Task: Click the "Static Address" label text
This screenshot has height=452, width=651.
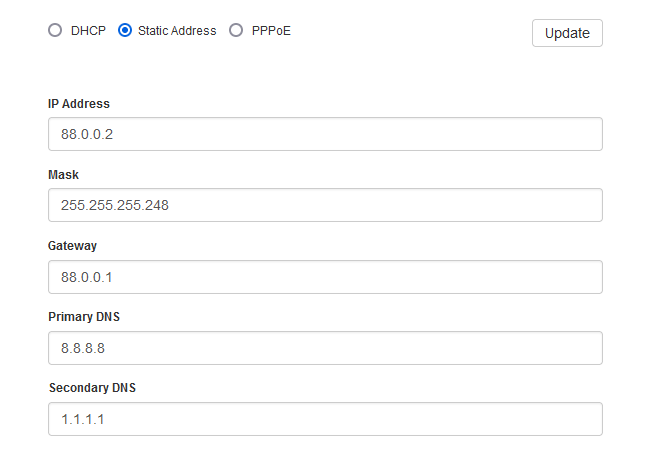Action: (177, 31)
